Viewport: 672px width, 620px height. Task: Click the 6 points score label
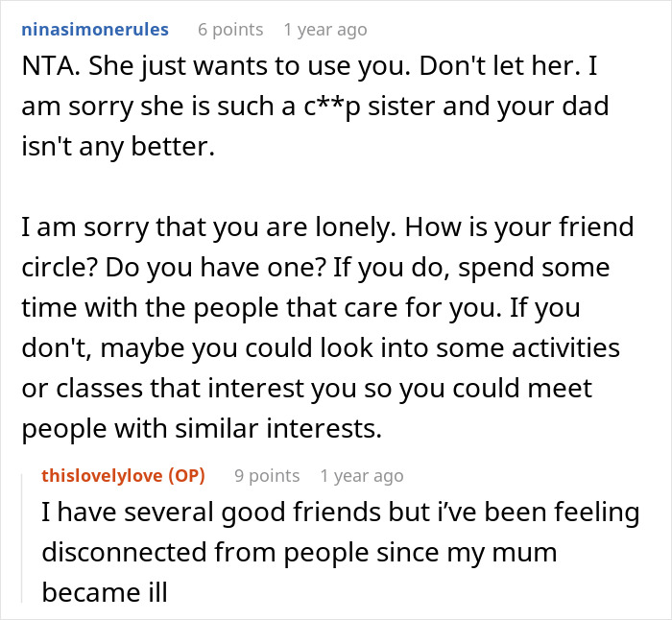click(230, 30)
